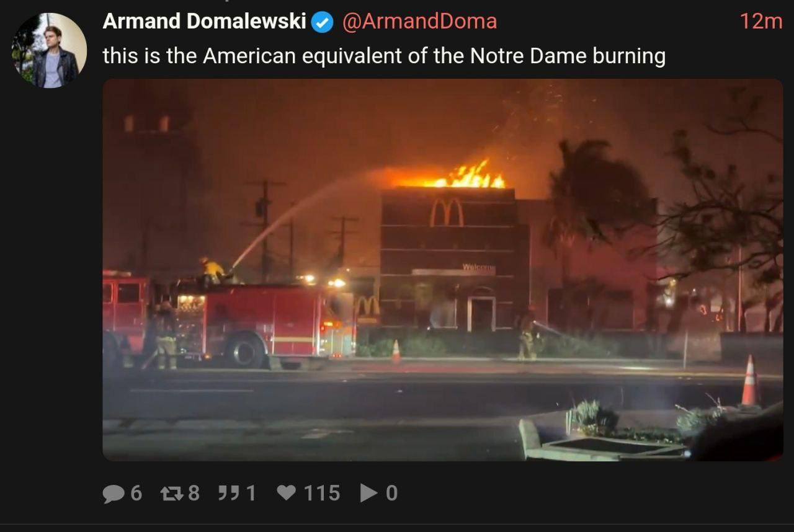This screenshot has width=794, height=532.
Task: Click the Notre Dame burning post text
Action: [384, 56]
